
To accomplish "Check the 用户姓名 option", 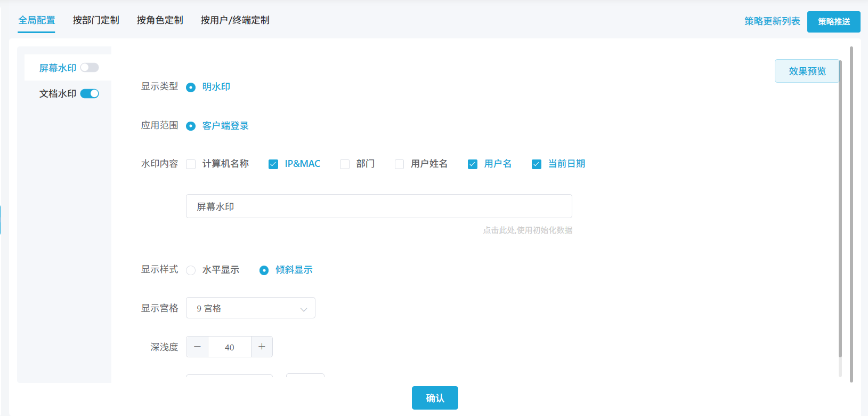I will tap(399, 164).
